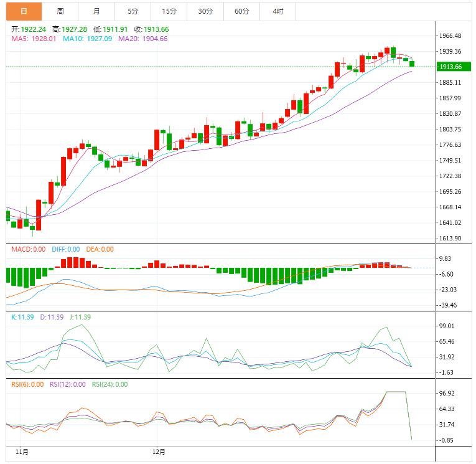Click the MACD indicator label
The height and width of the screenshot is (464, 476).
click(29, 249)
